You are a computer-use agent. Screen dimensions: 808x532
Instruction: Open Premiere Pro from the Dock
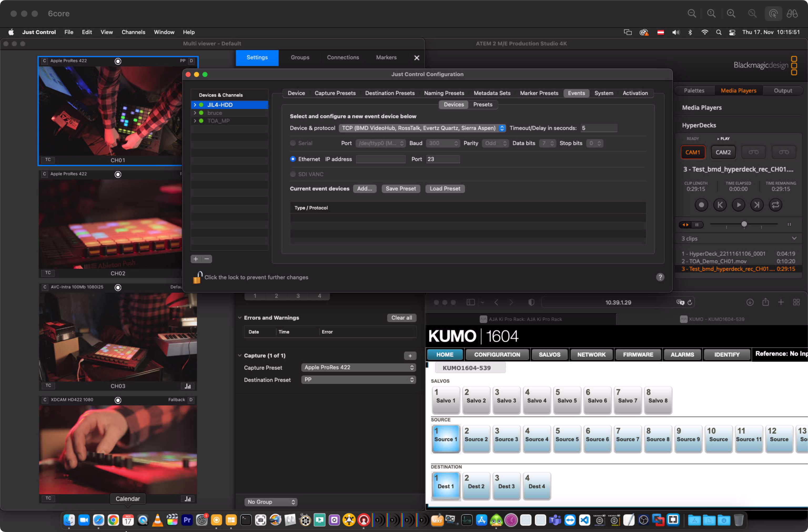click(187, 520)
